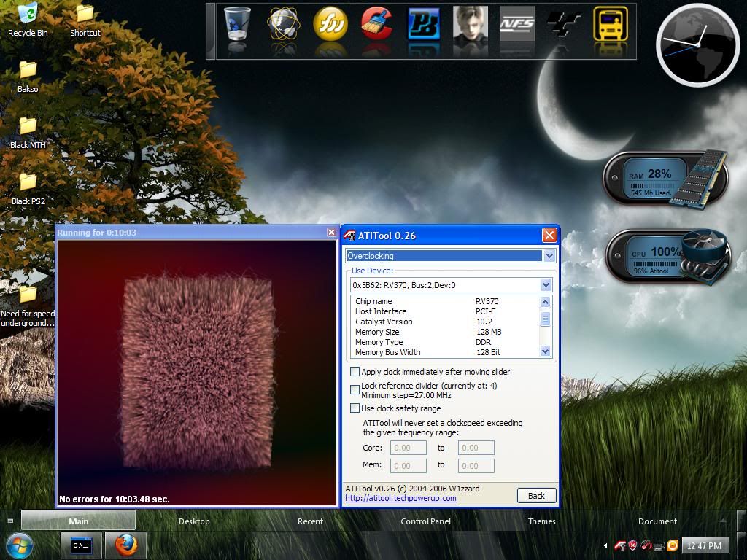Image resolution: width=747 pixels, height=560 pixels.
Task: Select Need for speed underground folder
Action: coord(28,306)
